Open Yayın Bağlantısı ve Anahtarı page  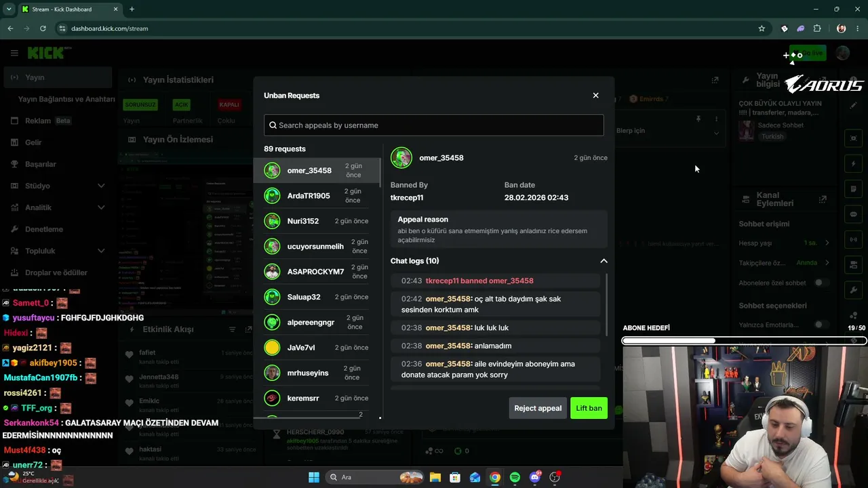point(66,99)
